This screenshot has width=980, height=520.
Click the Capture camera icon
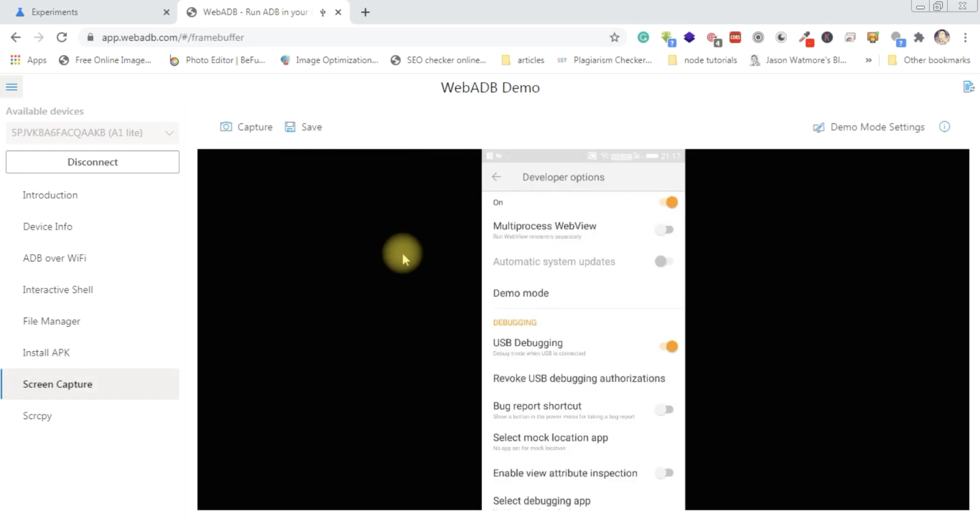tap(226, 127)
